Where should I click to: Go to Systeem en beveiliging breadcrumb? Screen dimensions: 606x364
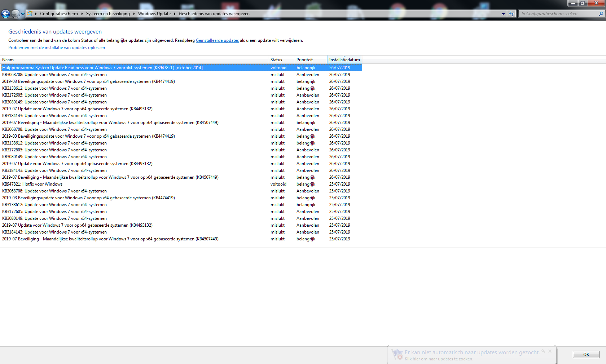pyautogui.click(x=108, y=14)
